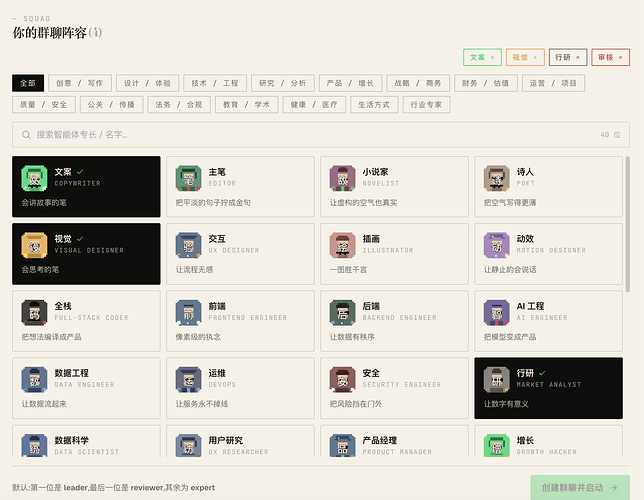Viewport: 644px width, 500px height.
Task: Select the 质量 / 安全 filter tab
Action: tap(44, 105)
